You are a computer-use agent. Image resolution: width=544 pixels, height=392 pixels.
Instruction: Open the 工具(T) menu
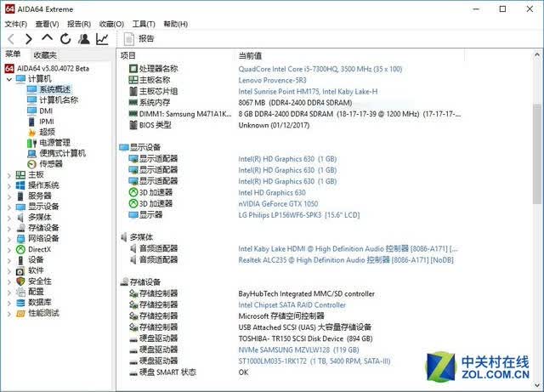click(x=144, y=24)
